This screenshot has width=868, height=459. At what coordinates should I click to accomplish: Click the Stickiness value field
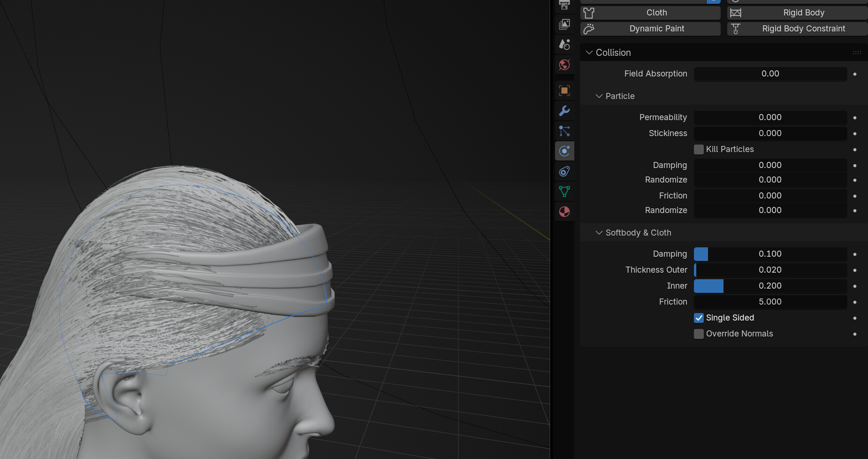[x=770, y=133]
